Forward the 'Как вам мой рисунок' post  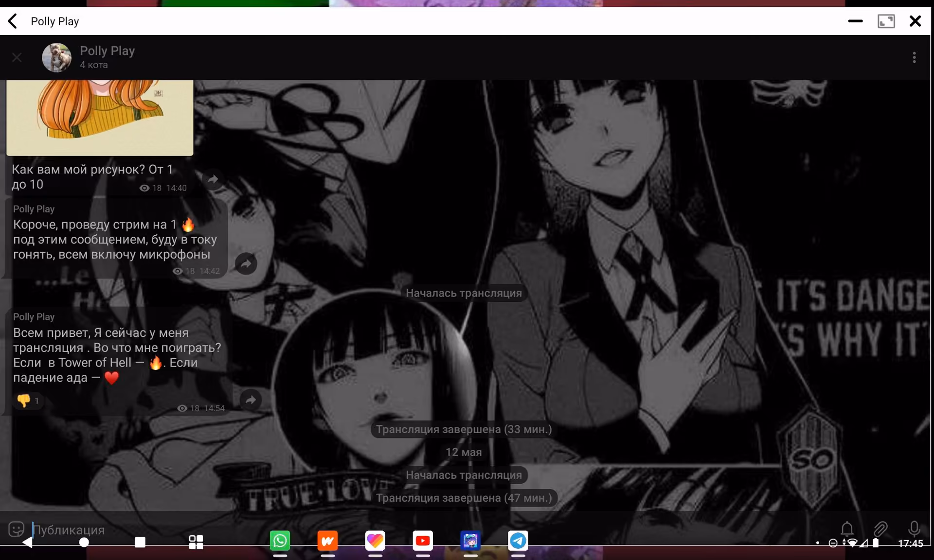click(213, 179)
